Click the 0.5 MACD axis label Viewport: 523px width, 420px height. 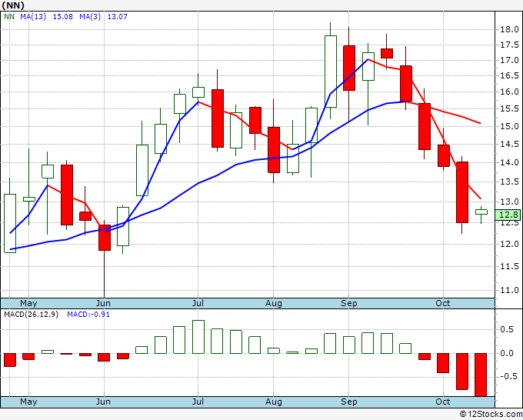[x=507, y=329]
